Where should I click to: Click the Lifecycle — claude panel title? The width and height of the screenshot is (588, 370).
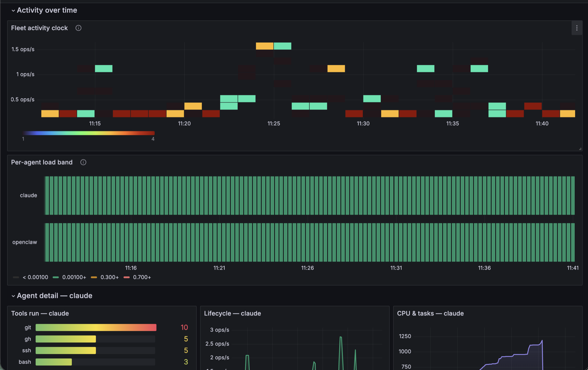[x=233, y=313]
